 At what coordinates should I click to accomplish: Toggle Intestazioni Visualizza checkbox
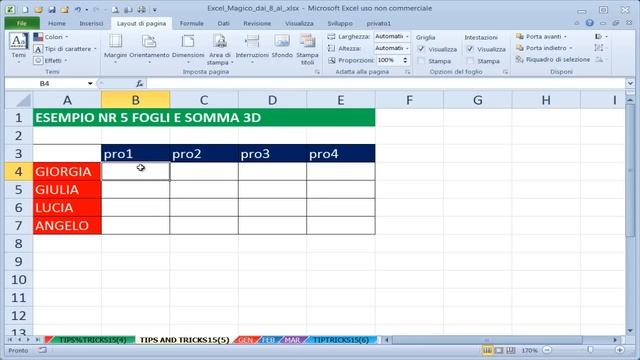click(470, 49)
